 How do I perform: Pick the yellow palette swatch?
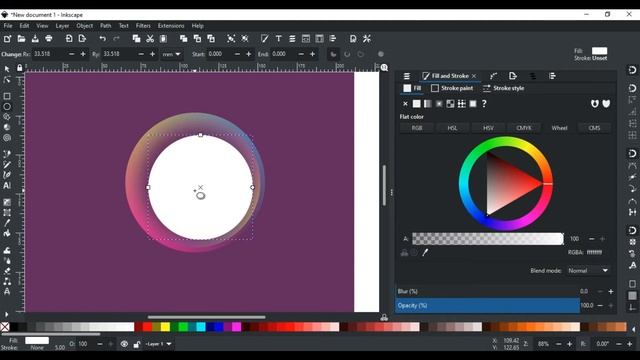coord(165,327)
